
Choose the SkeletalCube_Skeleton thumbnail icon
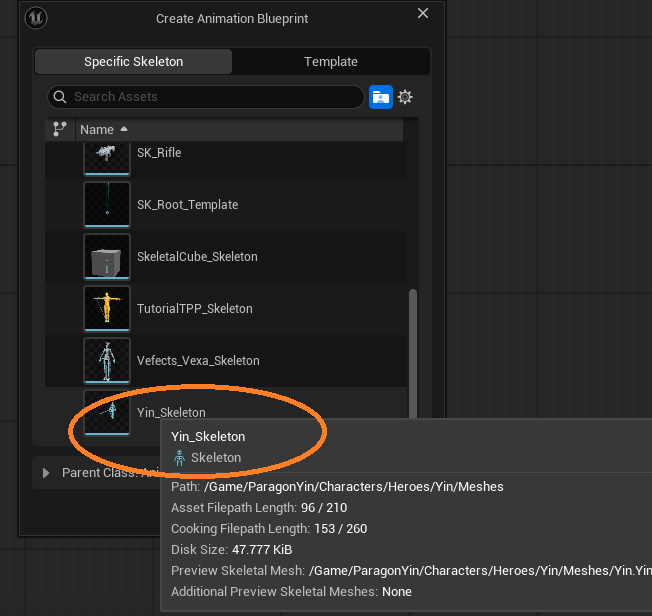[x=107, y=257]
